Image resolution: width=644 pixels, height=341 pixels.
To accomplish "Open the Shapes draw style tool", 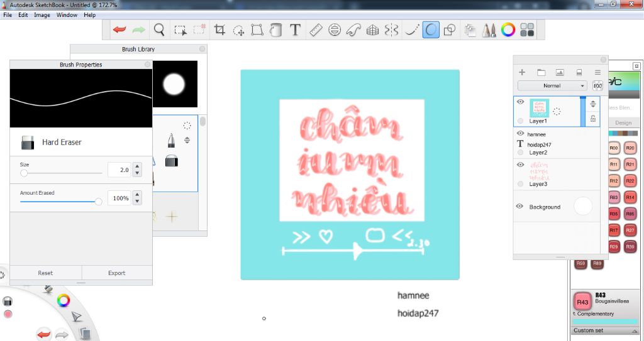I will (450, 30).
